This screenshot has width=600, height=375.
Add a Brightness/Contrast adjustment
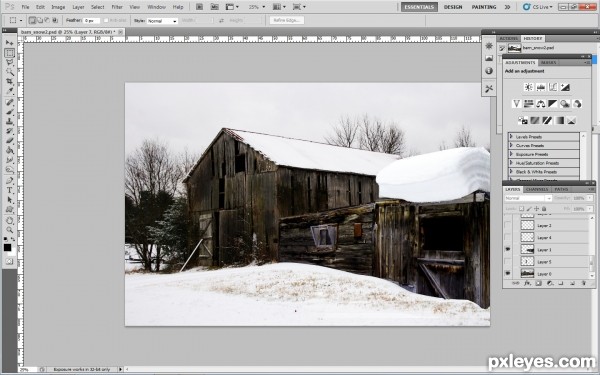(529, 87)
